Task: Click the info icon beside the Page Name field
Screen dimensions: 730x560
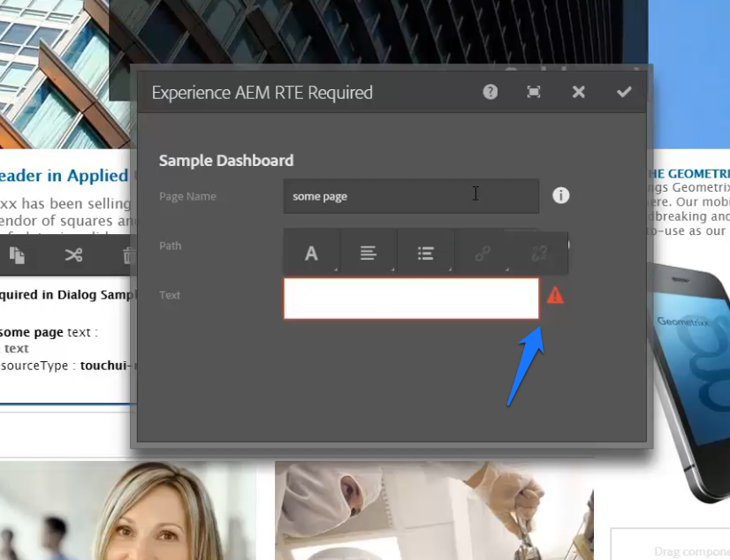Action: [560, 195]
